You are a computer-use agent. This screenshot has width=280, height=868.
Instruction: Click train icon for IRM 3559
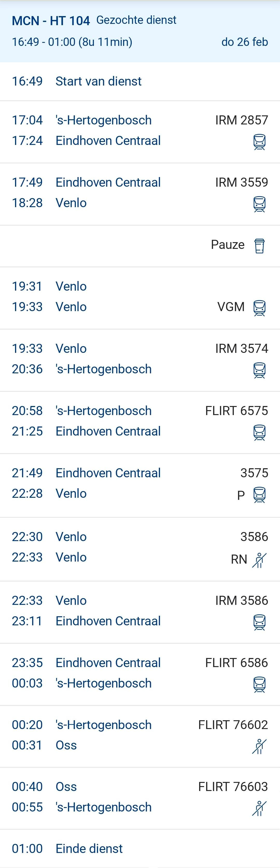(x=259, y=204)
